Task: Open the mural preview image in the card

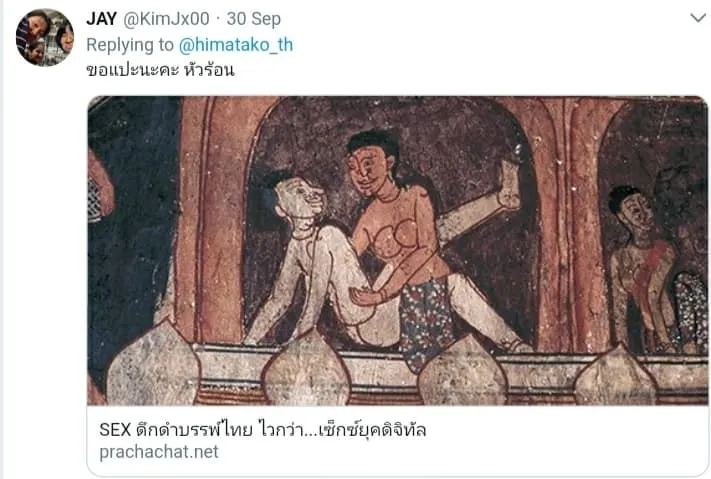Action: (398, 250)
